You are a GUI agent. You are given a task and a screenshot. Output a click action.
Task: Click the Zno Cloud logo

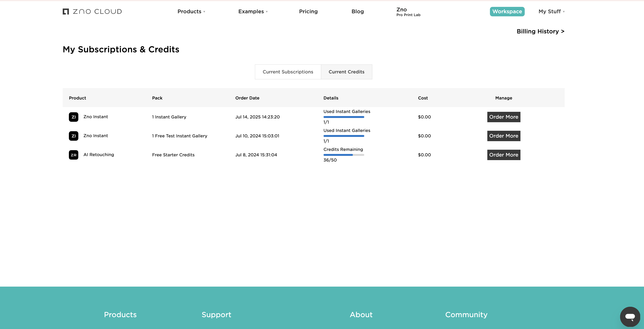click(92, 12)
